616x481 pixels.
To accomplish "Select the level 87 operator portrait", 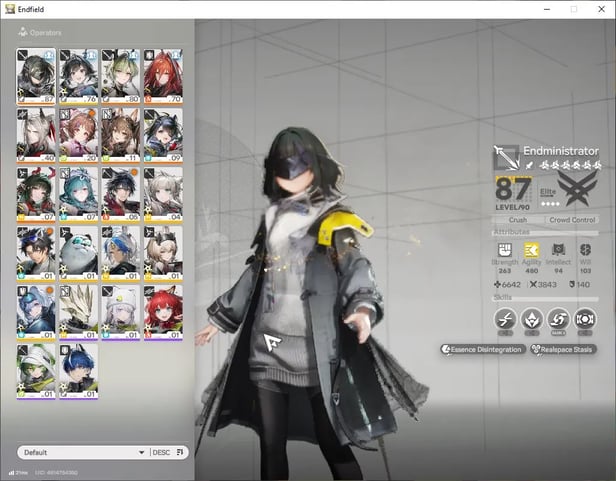I will click(36, 77).
